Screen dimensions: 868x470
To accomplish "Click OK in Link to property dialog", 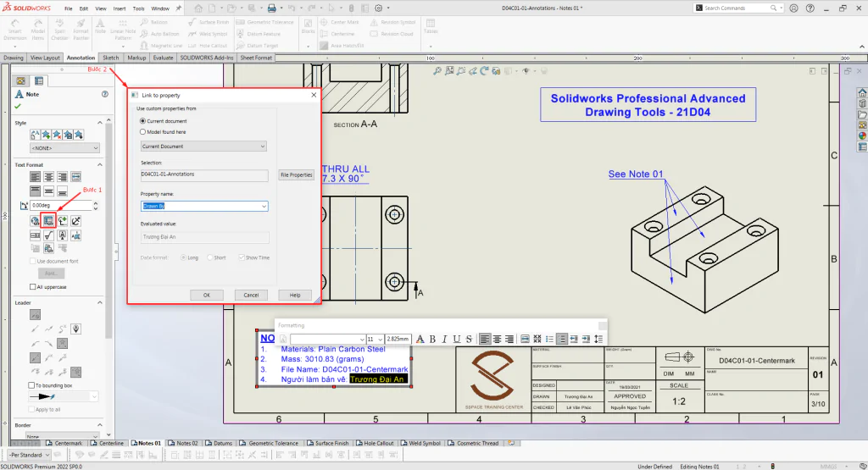I will [x=207, y=295].
